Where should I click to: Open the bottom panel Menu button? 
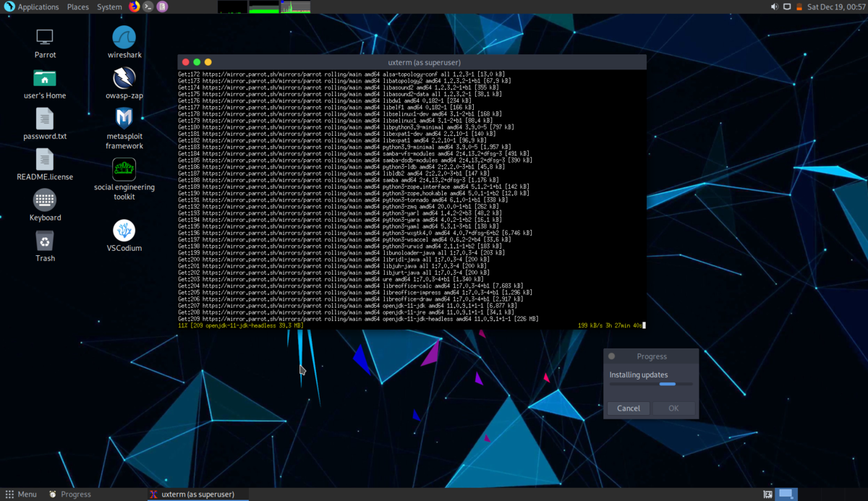click(21, 494)
